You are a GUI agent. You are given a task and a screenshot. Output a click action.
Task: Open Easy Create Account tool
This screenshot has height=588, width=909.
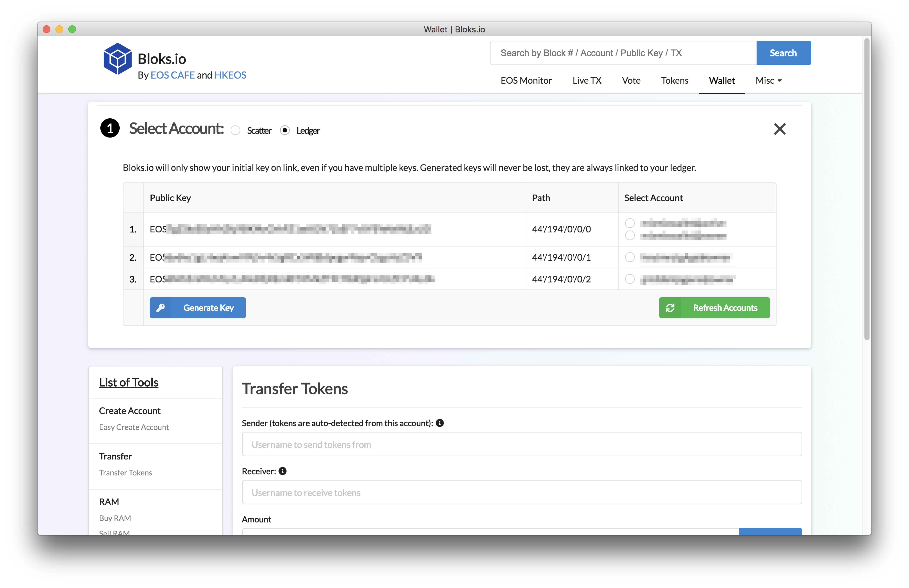coord(134,427)
